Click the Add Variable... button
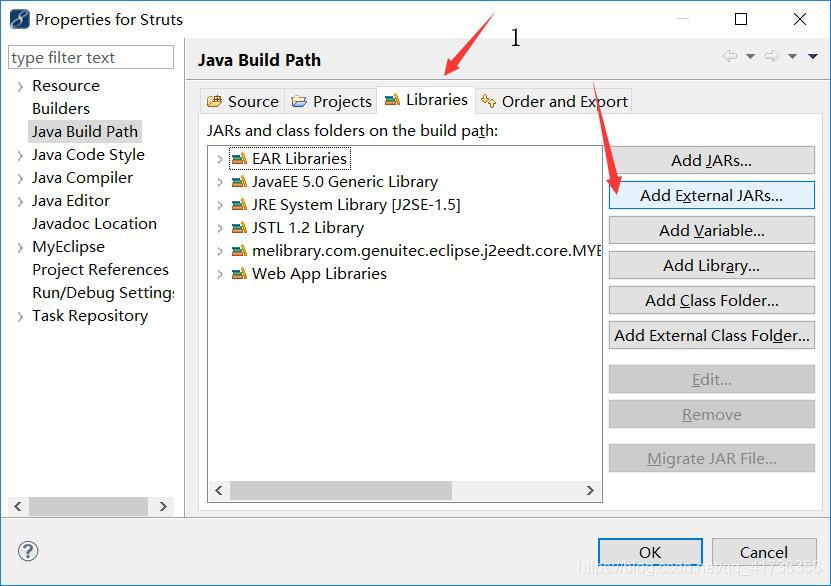 (711, 230)
